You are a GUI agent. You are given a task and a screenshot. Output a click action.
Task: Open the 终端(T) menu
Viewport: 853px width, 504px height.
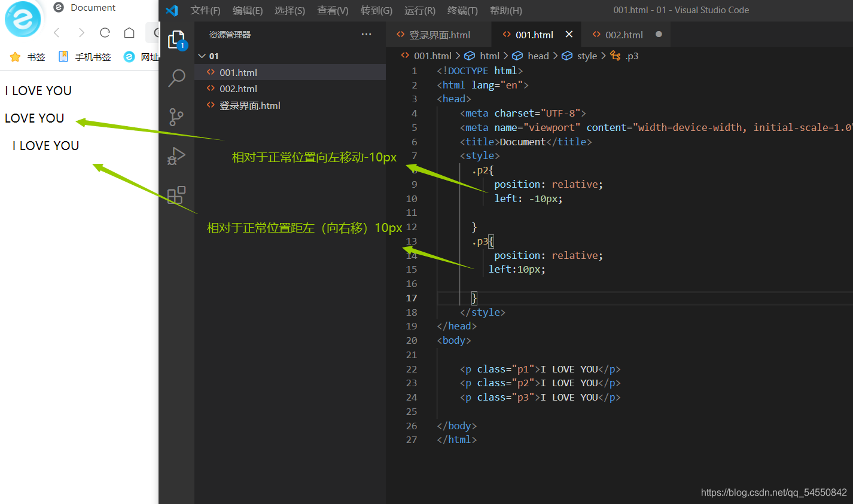(462, 10)
